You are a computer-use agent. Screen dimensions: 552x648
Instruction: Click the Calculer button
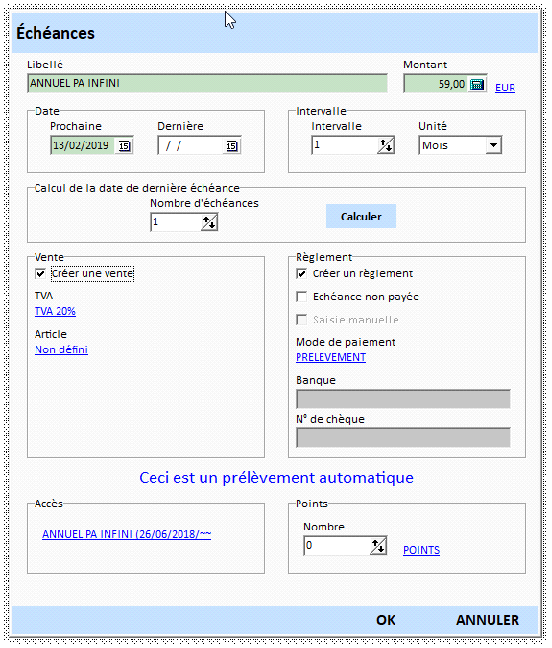(361, 216)
